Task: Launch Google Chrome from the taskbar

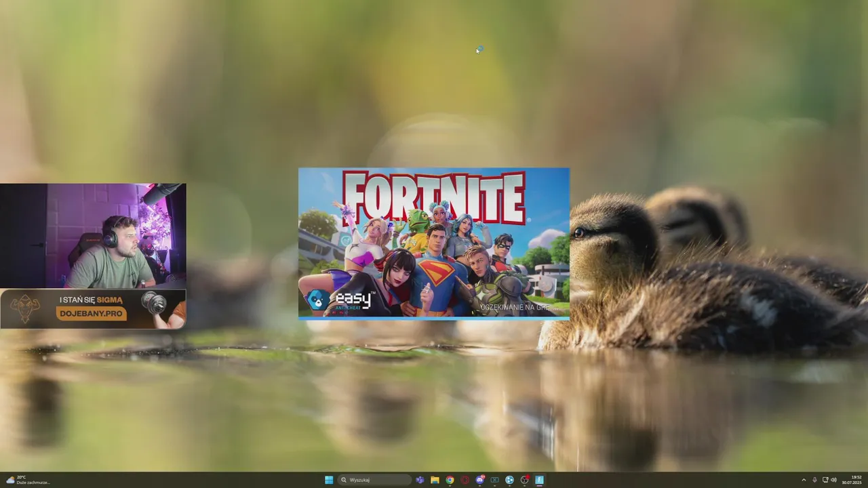Action: coord(450,480)
